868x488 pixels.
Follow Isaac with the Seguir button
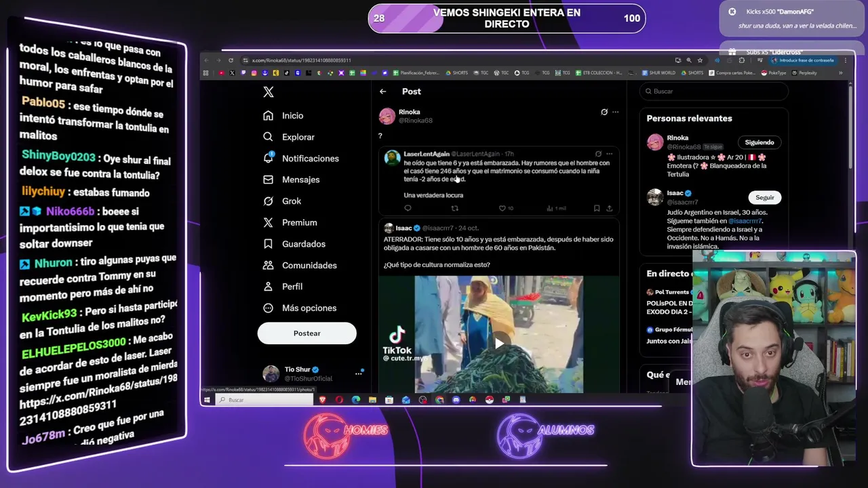765,197
